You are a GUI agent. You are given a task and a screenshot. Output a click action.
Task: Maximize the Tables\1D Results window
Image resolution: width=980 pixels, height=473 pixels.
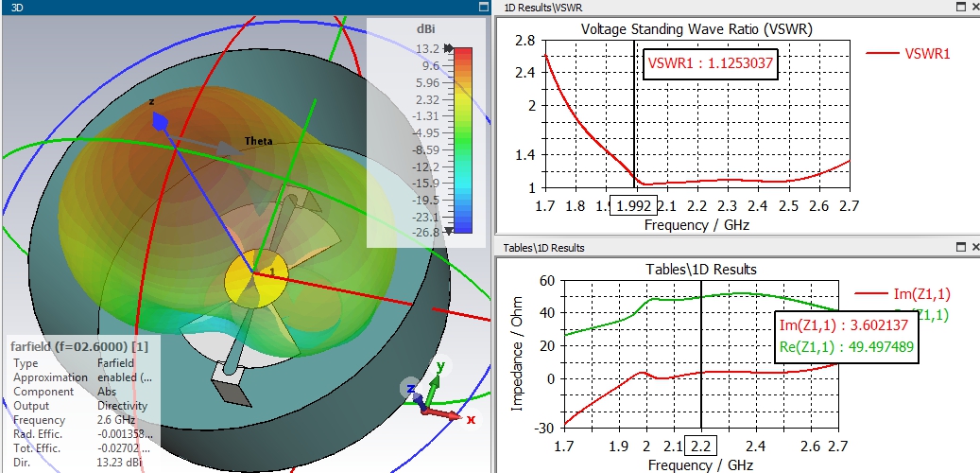pos(961,247)
